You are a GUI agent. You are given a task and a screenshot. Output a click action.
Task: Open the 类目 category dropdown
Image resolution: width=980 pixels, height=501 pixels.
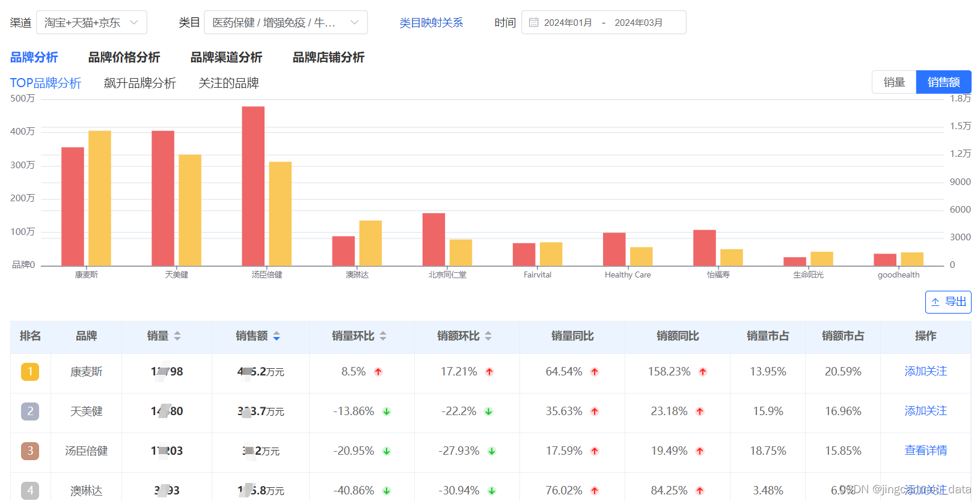pyautogui.click(x=286, y=22)
